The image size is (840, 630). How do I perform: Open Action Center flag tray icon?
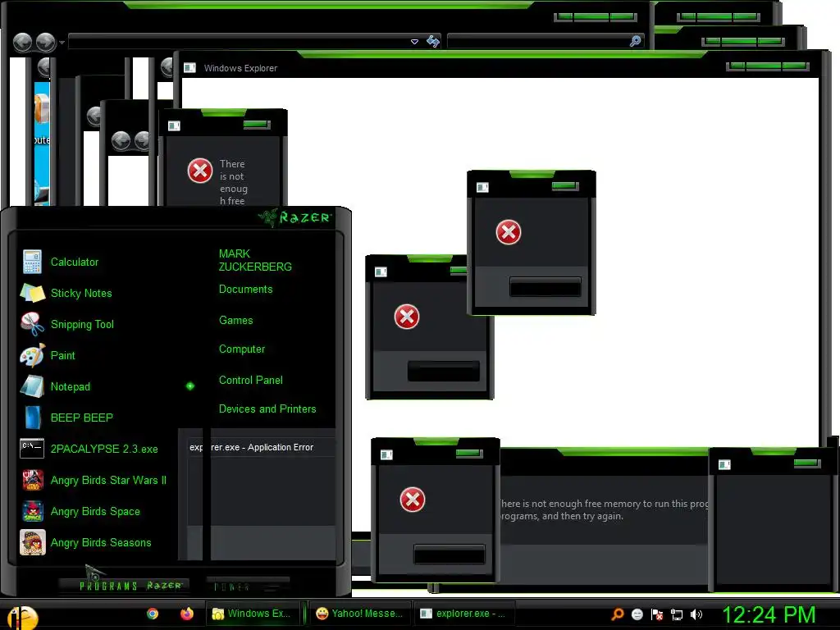coord(657,614)
